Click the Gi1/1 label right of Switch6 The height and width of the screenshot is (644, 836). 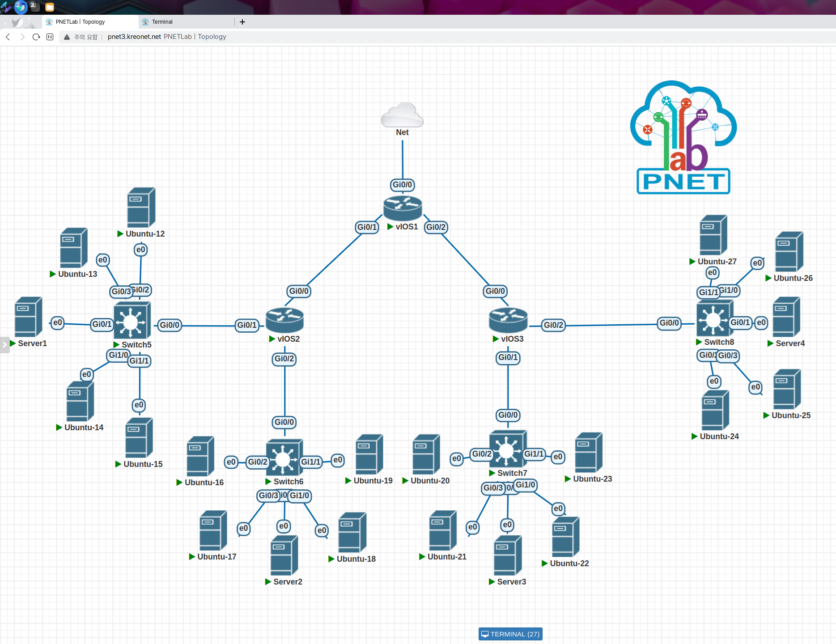coord(311,462)
